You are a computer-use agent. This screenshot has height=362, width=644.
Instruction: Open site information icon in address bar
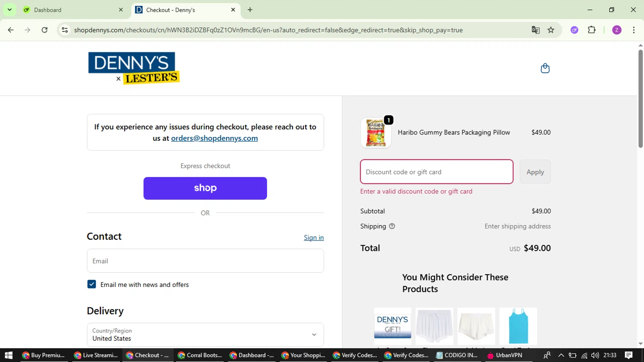[65, 30]
